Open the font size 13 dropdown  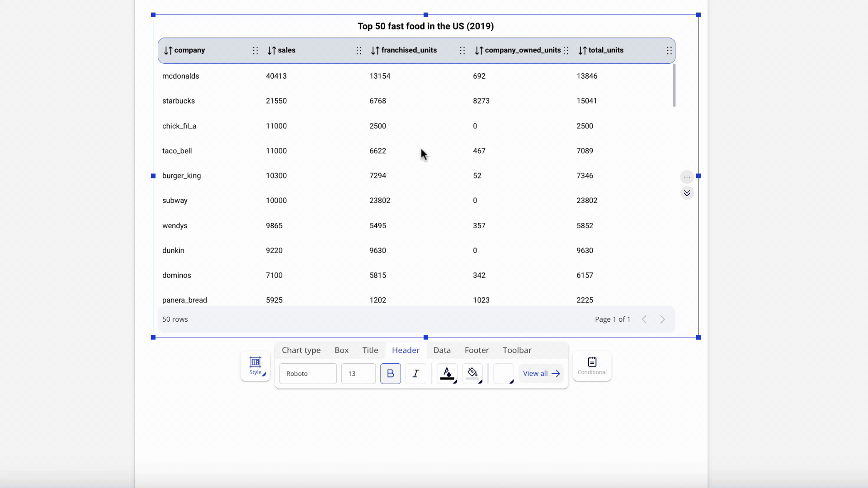[x=358, y=374]
